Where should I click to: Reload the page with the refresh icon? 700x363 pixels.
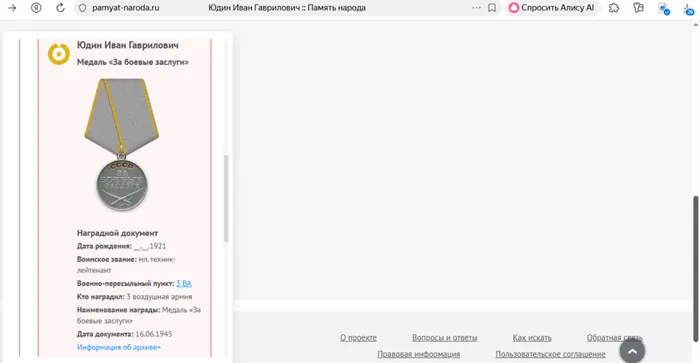pyautogui.click(x=60, y=8)
